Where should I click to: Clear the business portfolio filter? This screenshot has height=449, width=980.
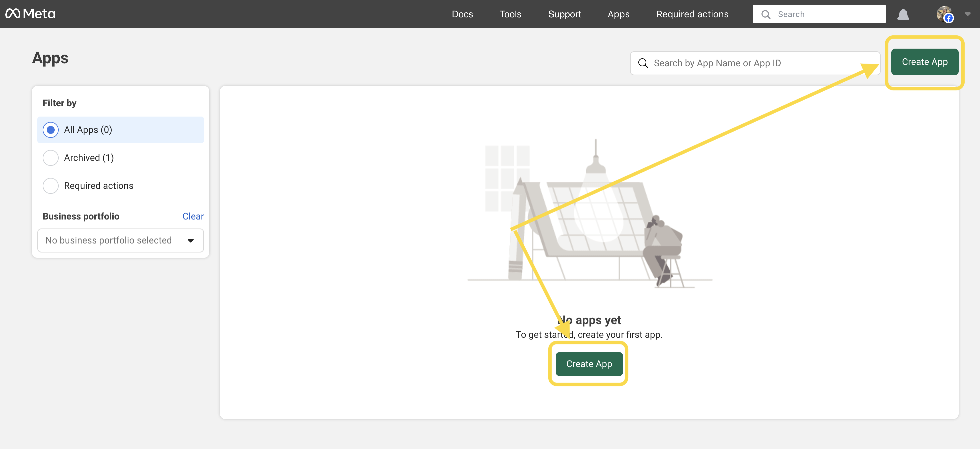(193, 216)
